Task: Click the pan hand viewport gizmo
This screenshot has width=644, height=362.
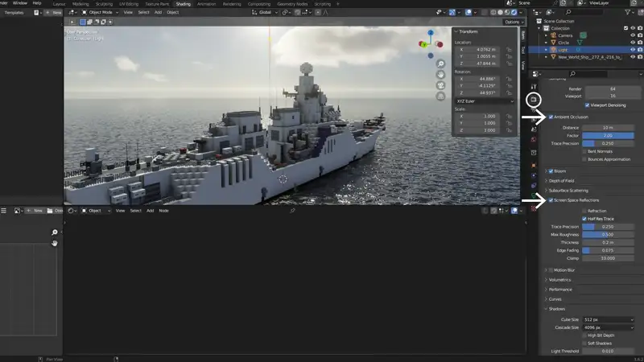Action: point(440,75)
